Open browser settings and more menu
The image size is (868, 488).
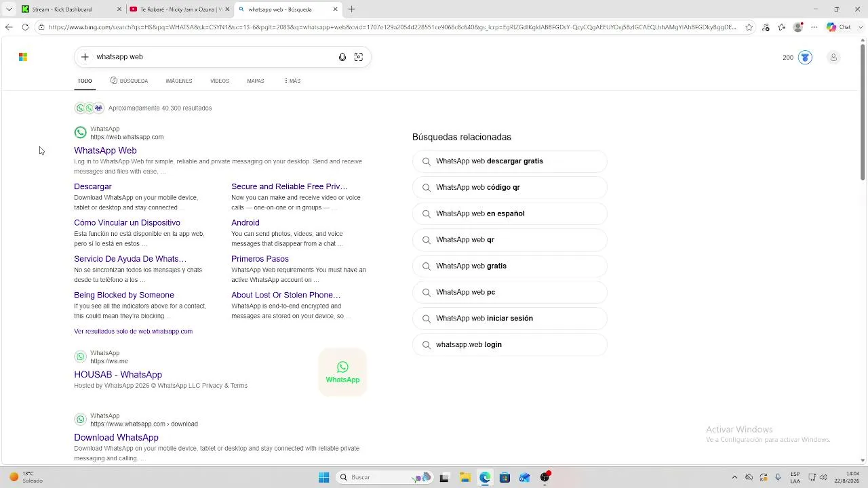[x=814, y=27]
